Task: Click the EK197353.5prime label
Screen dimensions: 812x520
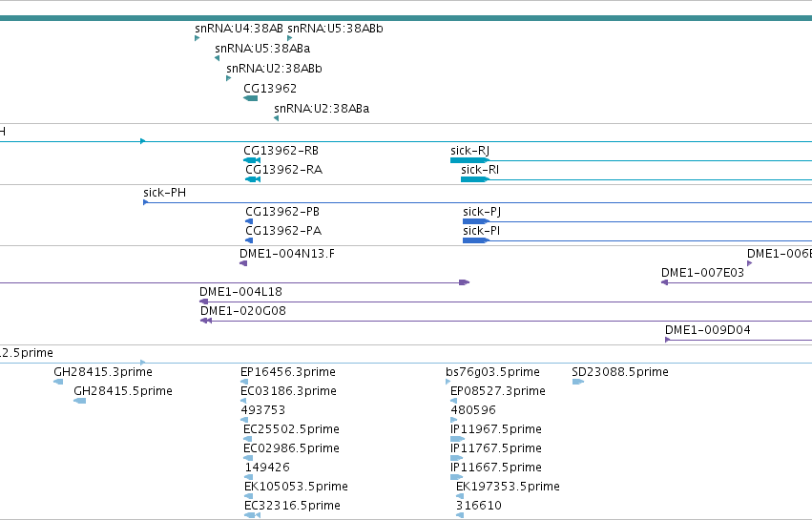Action: [508, 487]
